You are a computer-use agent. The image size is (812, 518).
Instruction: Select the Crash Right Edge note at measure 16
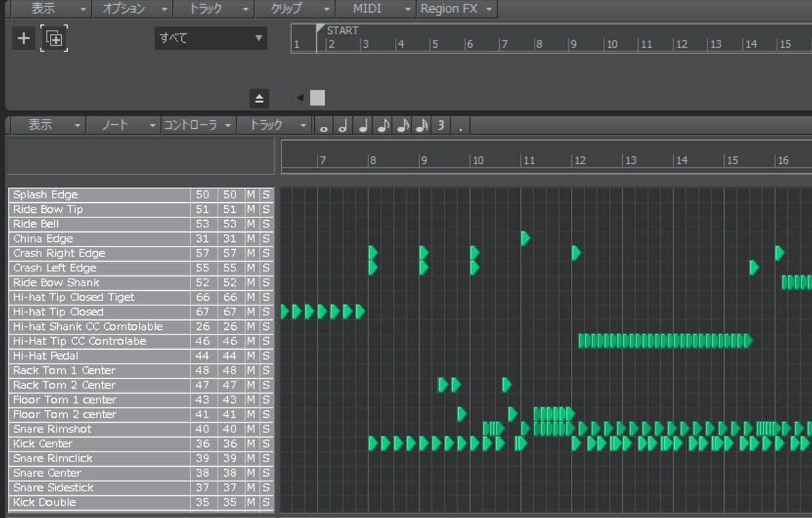(779, 253)
